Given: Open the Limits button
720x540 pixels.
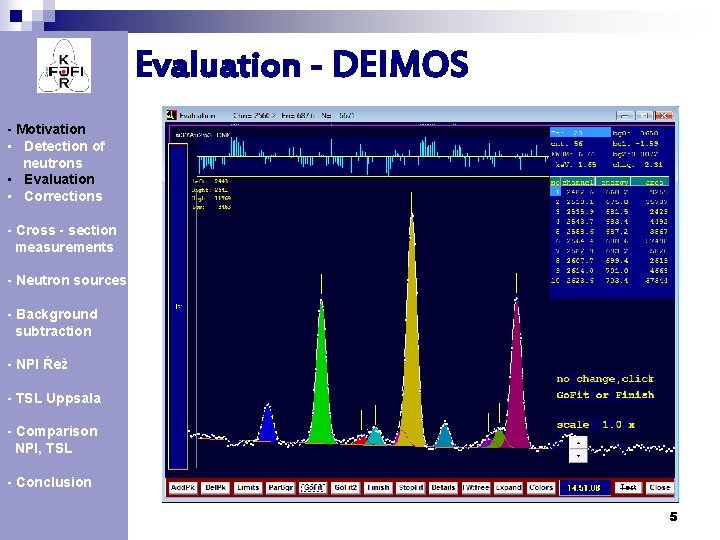Looking at the screenshot, I should [x=248, y=488].
